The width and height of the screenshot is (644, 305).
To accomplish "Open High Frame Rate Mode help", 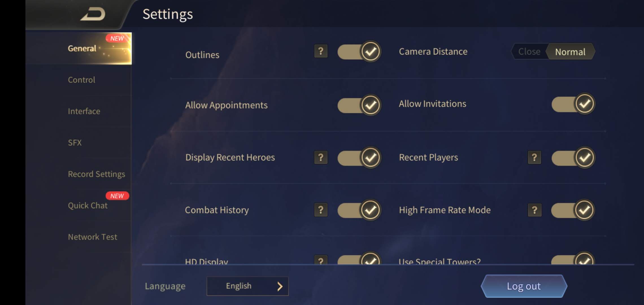I will (x=534, y=210).
